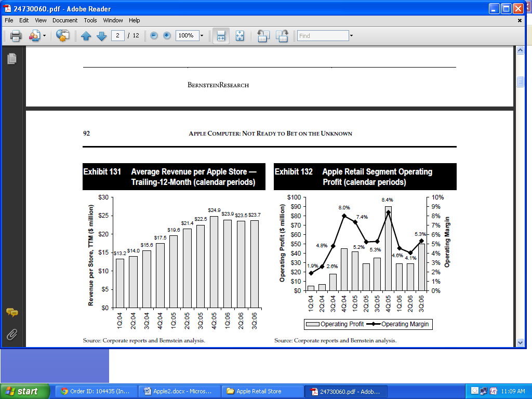Rotate page counterclockwise icon

coord(263,36)
